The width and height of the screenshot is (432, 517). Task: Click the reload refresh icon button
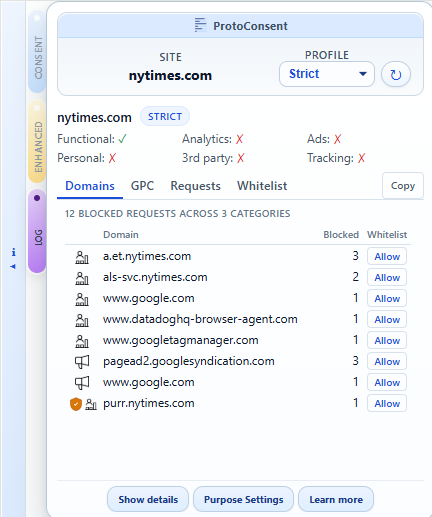pos(396,74)
